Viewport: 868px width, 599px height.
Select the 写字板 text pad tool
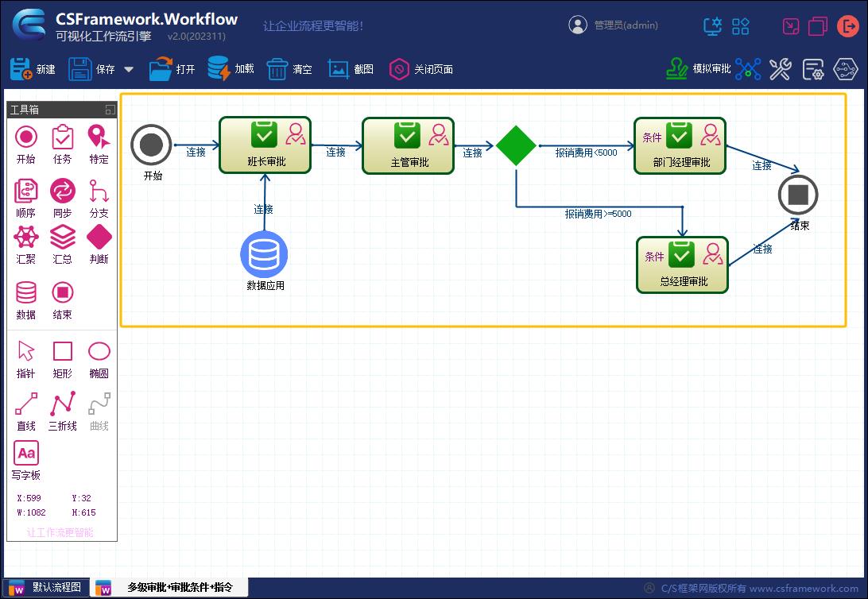click(x=25, y=454)
